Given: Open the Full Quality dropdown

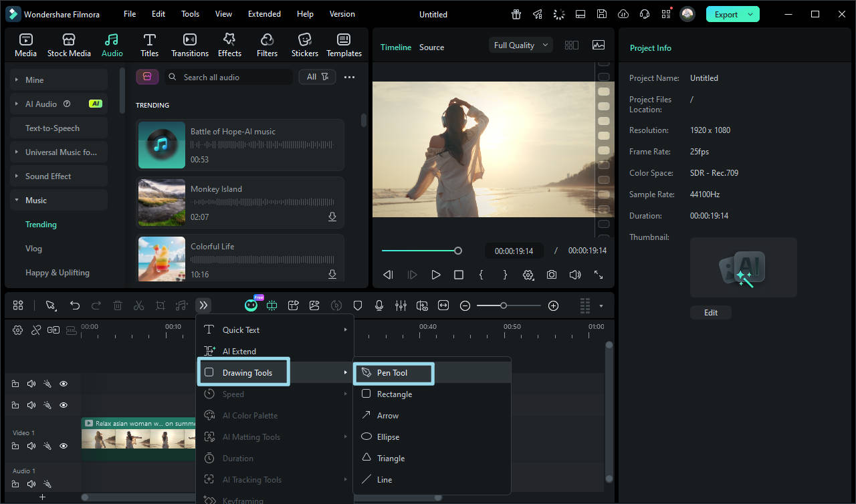Looking at the screenshot, I should [520, 45].
